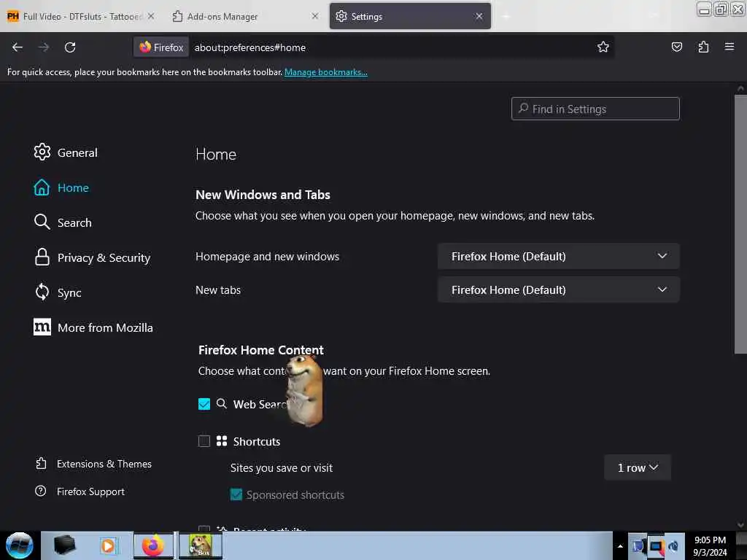Image resolution: width=747 pixels, height=560 pixels.
Task: Click the Extensions & Themes puzzle icon
Action: pos(42,463)
